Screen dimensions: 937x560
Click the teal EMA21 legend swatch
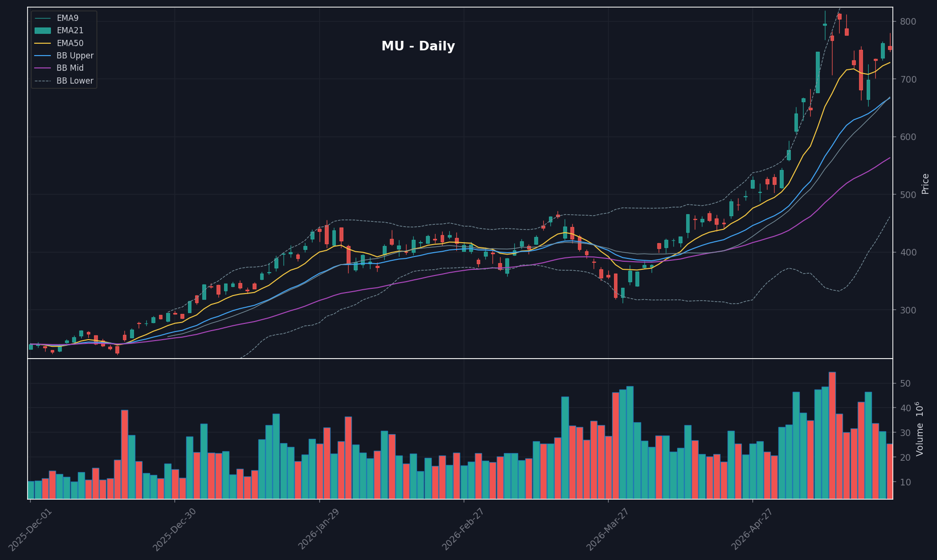pos(42,30)
